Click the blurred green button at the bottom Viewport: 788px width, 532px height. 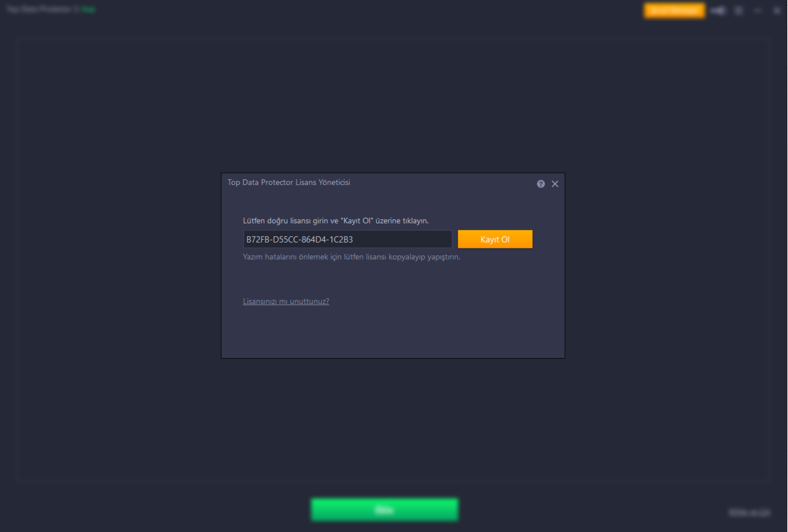pos(385,509)
